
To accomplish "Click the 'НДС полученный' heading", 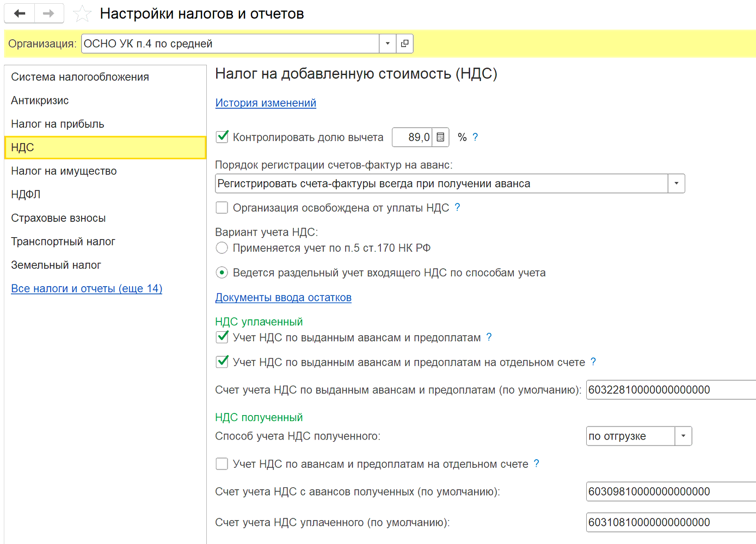I will coord(259,417).
